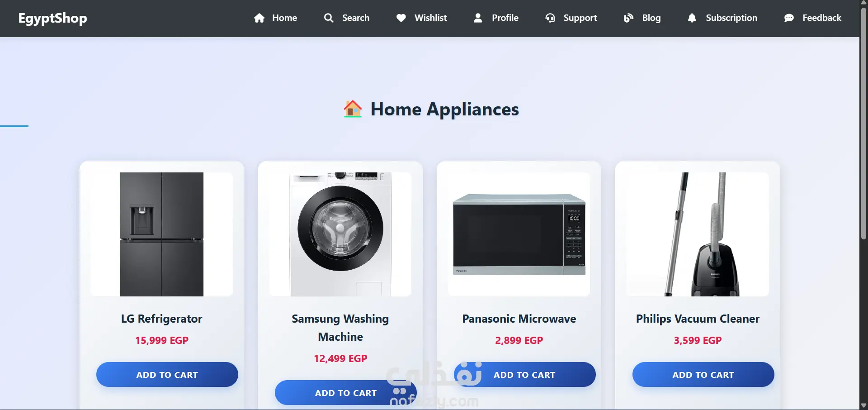Go to the Subscription page
868x410 pixels.
click(x=722, y=18)
